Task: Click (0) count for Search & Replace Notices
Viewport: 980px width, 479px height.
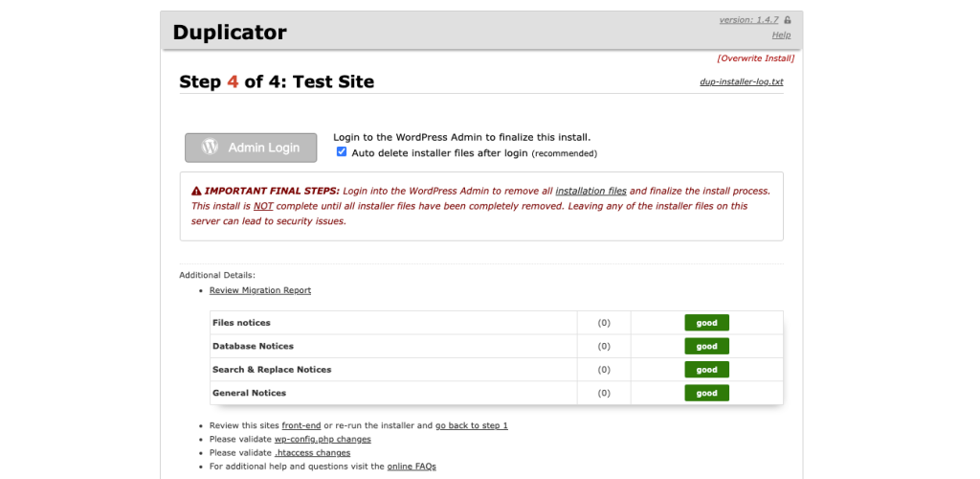Action: coord(604,370)
